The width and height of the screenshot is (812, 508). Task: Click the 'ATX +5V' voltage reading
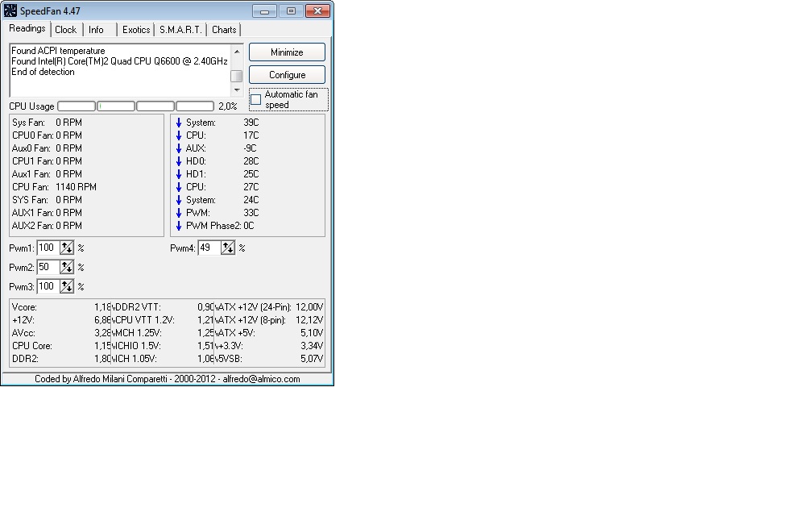(x=269, y=333)
